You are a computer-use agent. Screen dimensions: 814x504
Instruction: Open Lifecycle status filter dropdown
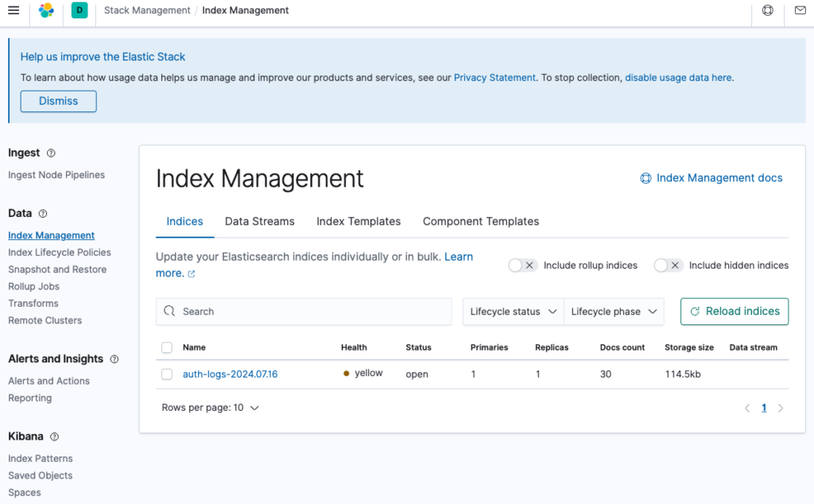coord(513,312)
